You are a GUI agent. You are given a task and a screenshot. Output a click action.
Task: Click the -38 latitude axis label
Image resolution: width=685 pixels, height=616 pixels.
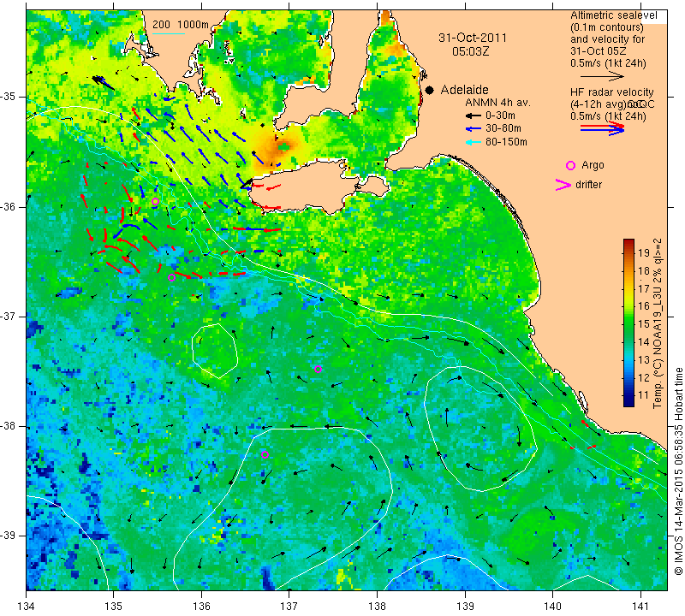tap(8, 426)
